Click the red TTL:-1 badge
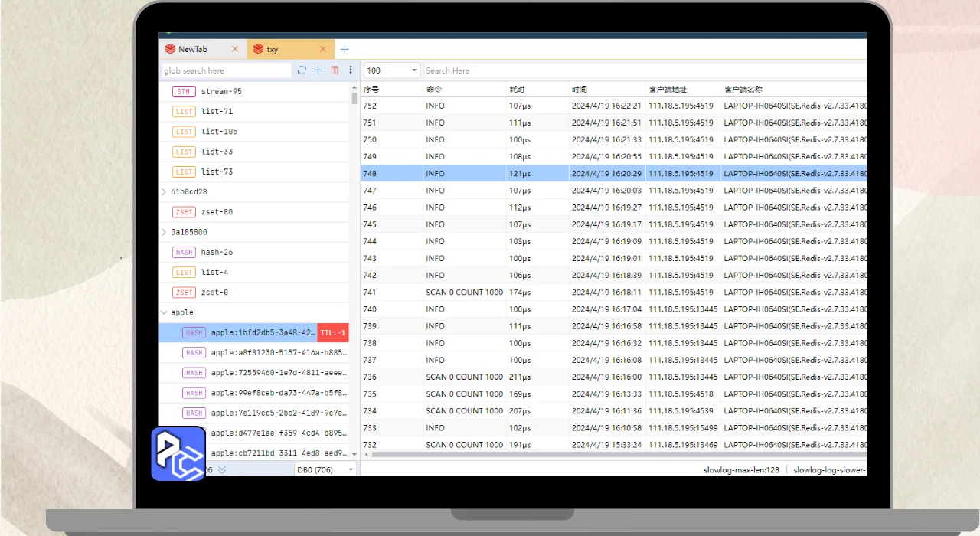This screenshot has height=536, width=980. click(x=333, y=332)
